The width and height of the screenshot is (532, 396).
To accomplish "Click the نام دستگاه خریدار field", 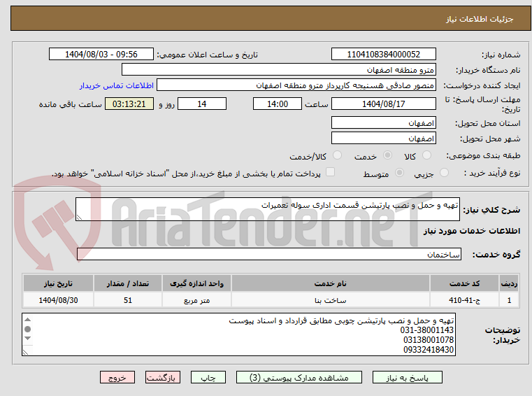I will (278, 70).
